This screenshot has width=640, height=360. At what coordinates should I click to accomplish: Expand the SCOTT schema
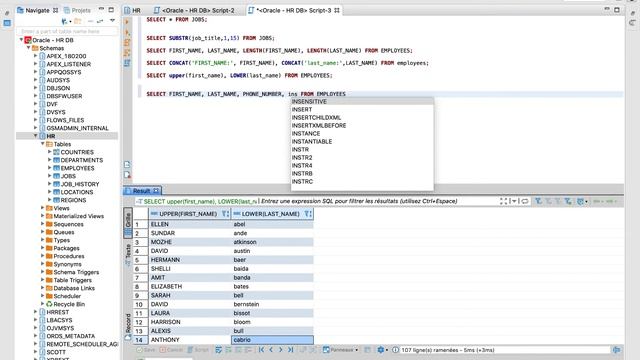[36, 352]
